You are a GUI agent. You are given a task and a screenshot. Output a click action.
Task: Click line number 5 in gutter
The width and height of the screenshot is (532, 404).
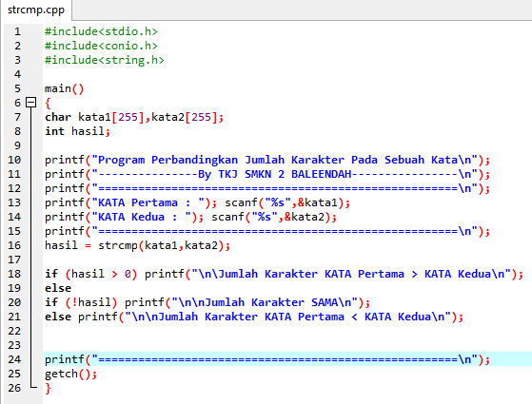18,88
